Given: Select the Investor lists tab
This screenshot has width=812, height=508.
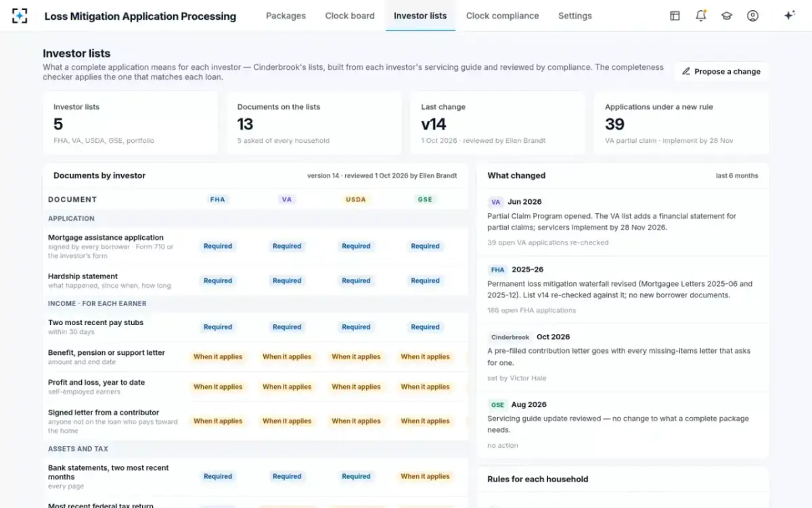Looking at the screenshot, I should pos(420,16).
